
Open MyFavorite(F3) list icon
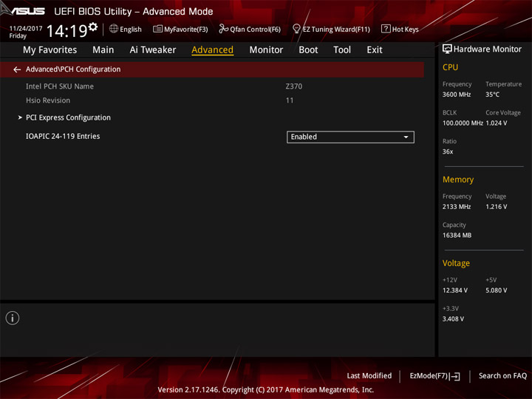(x=157, y=29)
